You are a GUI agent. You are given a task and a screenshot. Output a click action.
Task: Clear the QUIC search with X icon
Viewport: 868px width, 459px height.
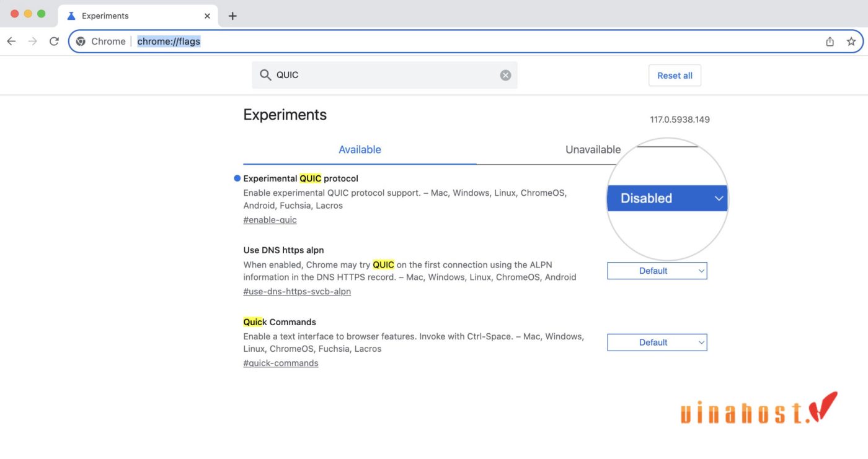coord(505,75)
